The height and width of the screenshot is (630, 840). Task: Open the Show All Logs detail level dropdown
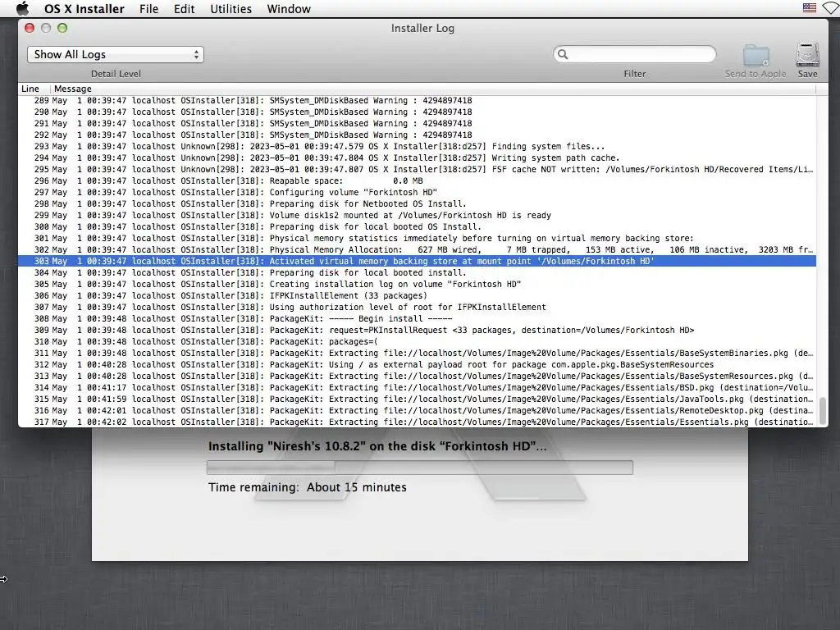(x=115, y=54)
